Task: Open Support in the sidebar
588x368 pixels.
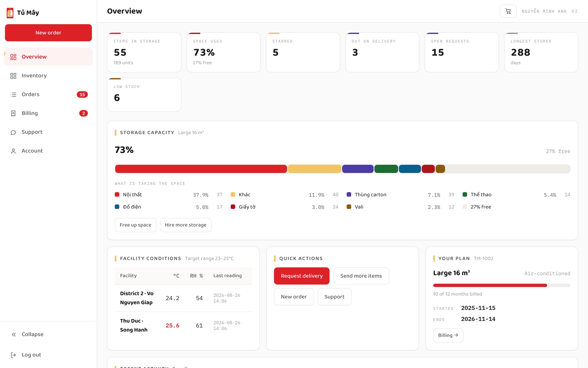Action: tap(48, 132)
